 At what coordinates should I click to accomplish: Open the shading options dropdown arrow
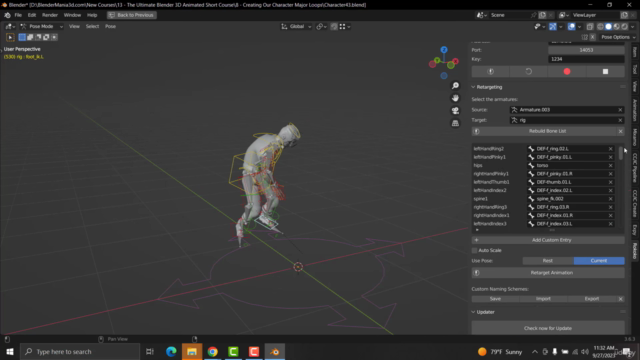[x=633, y=27]
